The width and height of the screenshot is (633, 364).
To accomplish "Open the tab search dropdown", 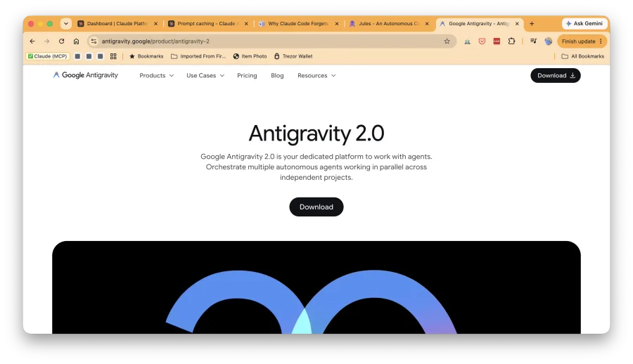I will [x=66, y=23].
